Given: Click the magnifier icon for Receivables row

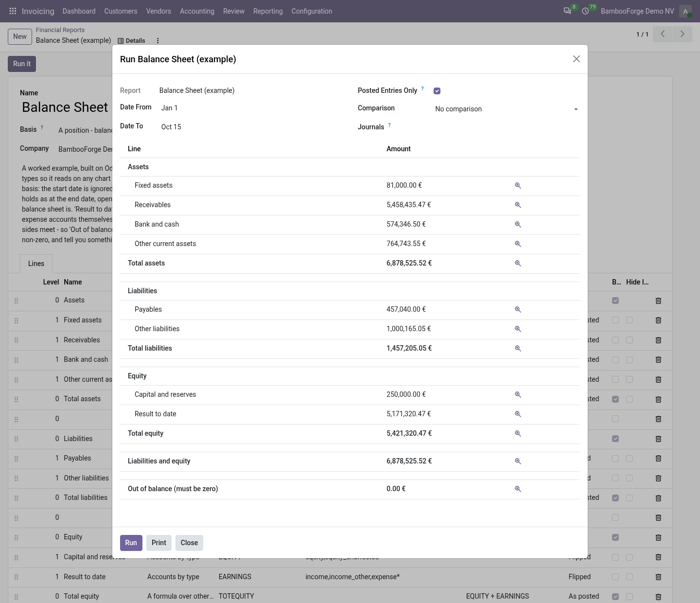Looking at the screenshot, I should coord(518,205).
